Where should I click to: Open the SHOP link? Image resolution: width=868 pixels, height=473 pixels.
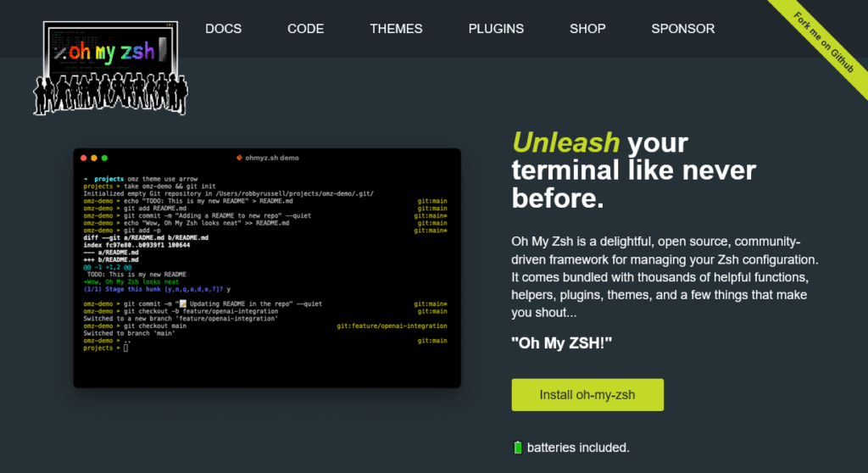pos(587,29)
